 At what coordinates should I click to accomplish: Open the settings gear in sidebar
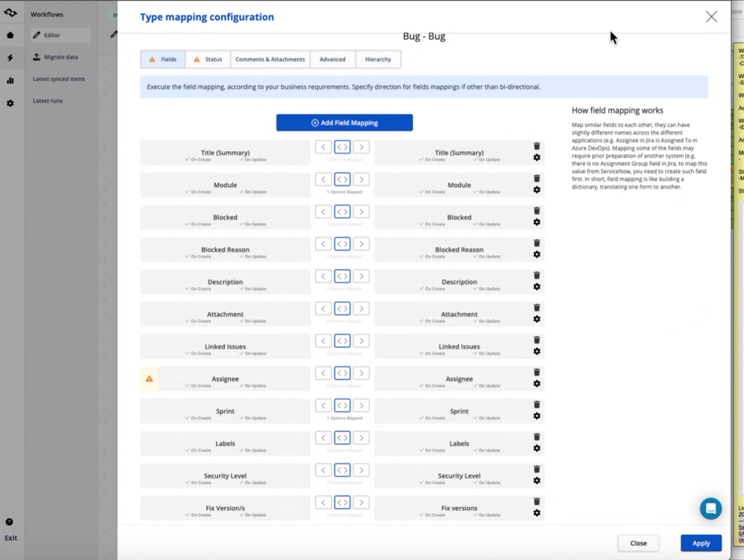tap(10, 103)
